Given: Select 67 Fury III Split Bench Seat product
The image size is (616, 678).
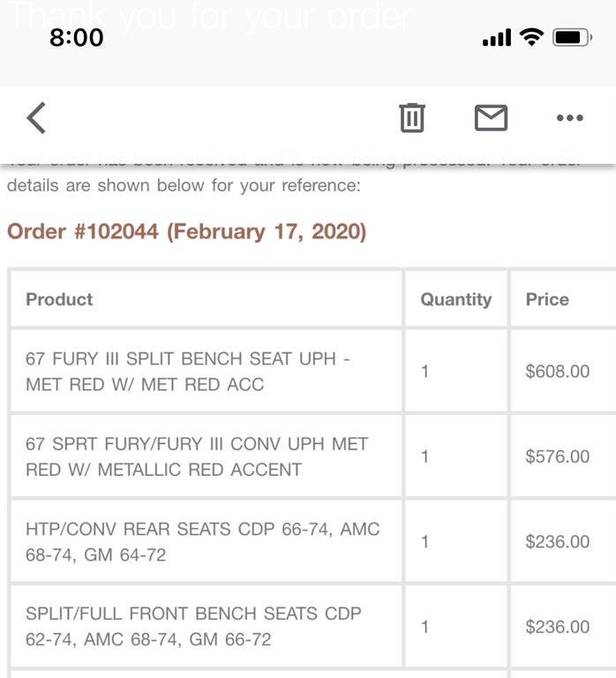Looking at the screenshot, I should [x=188, y=372].
